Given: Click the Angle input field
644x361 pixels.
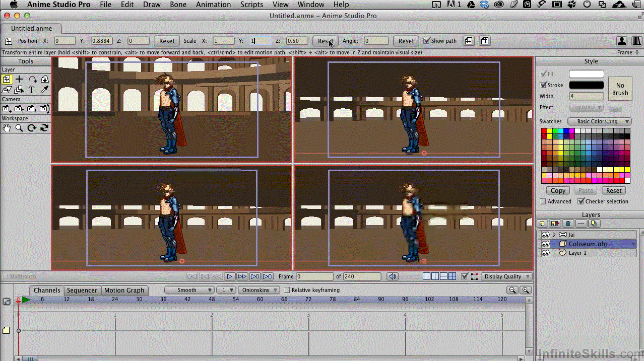Looking at the screenshot, I should [x=376, y=41].
